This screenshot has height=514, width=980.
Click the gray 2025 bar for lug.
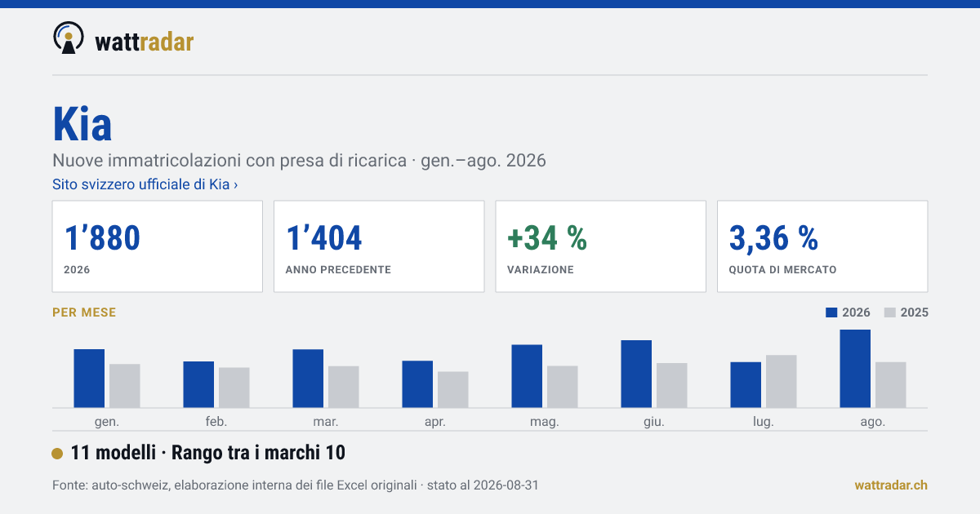[x=782, y=381]
